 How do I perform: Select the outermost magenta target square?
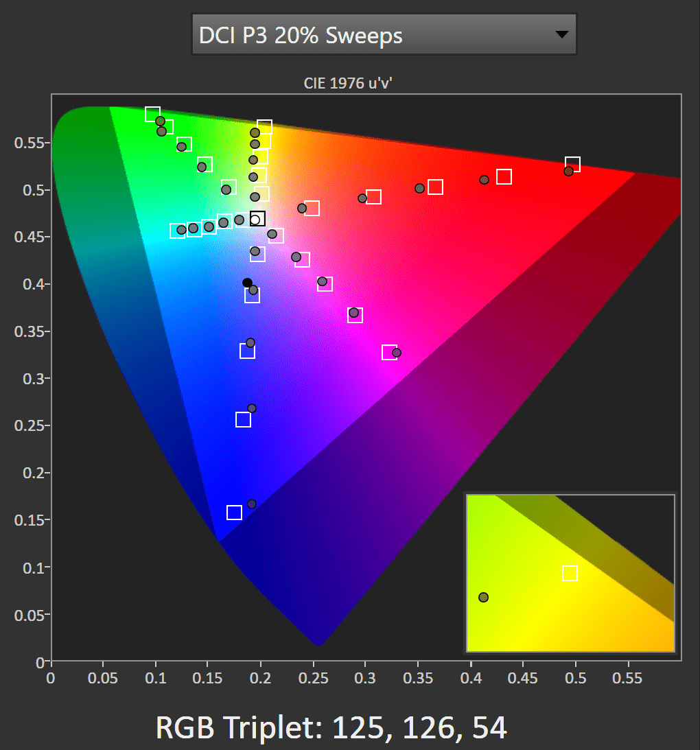(x=390, y=353)
